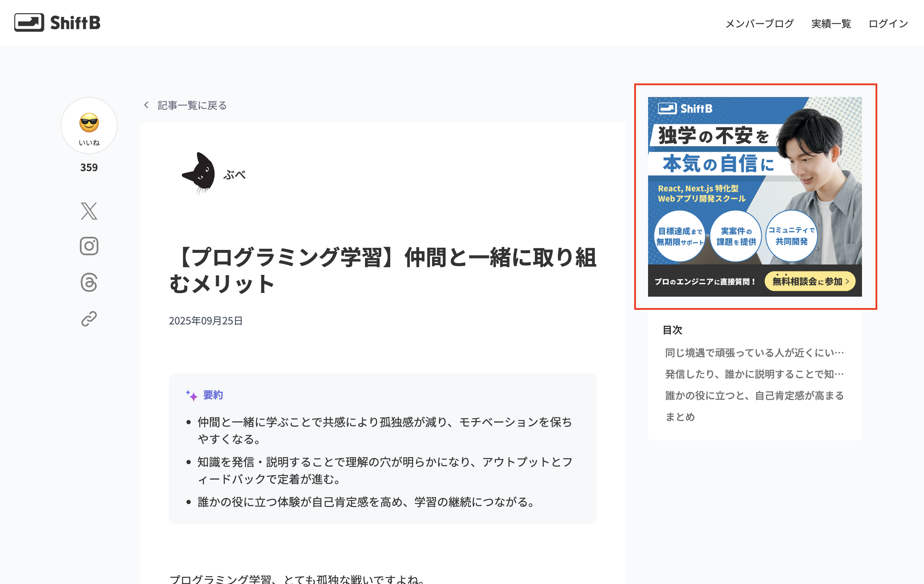Viewport: 924px width, 584px height.
Task: Click back chevron beside 記事一覧に戻る
Action: tap(146, 105)
